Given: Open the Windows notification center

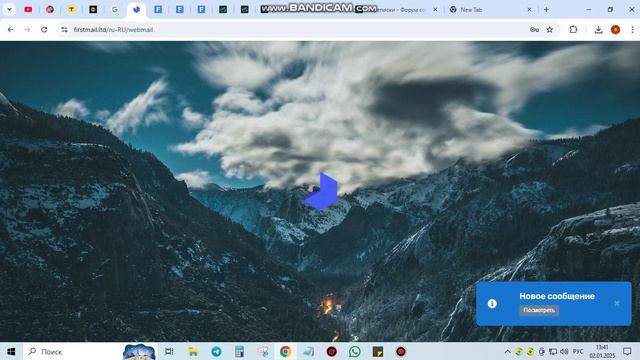Looking at the screenshot, I should (x=627, y=351).
